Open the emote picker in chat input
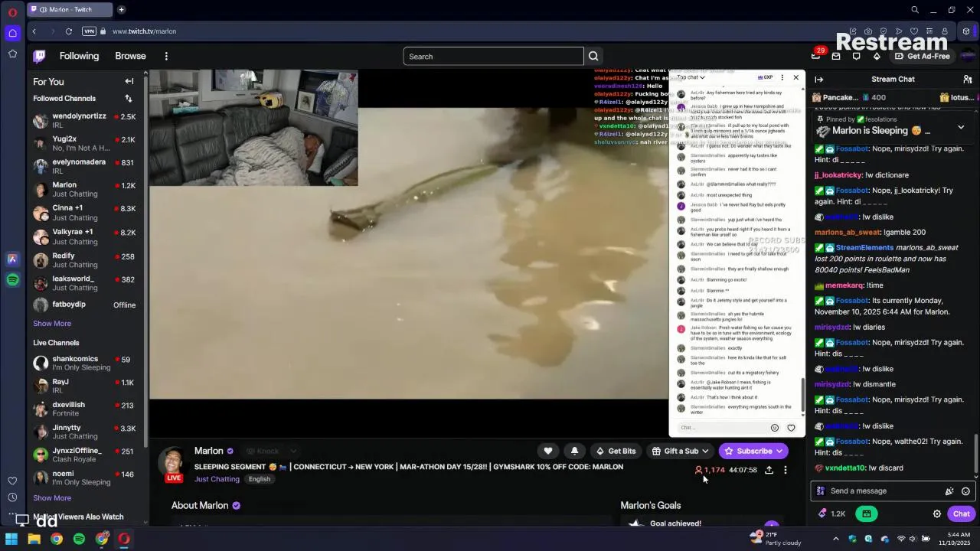This screenshot has height=551, width=980. click(965, 491)
